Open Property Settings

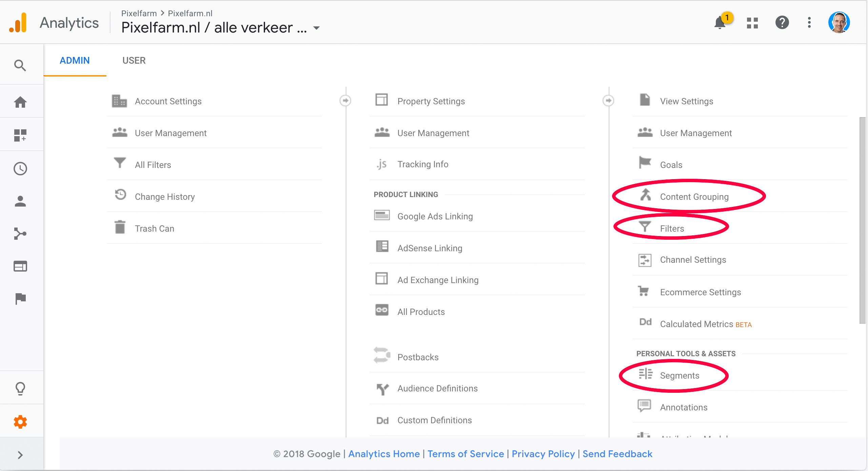coord(477,101)
